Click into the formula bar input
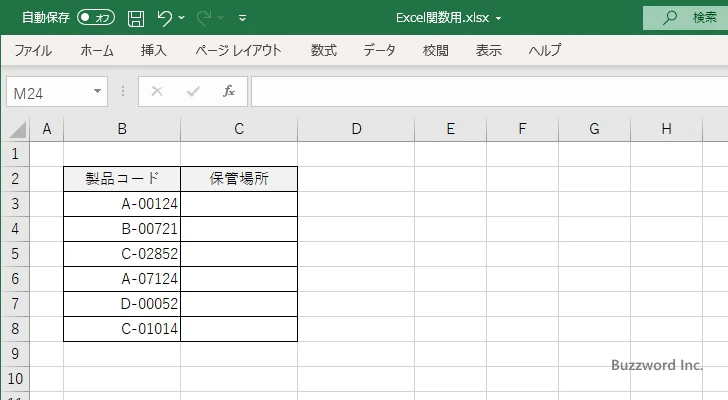Viewport: 728px width, 400px height. 489,92
